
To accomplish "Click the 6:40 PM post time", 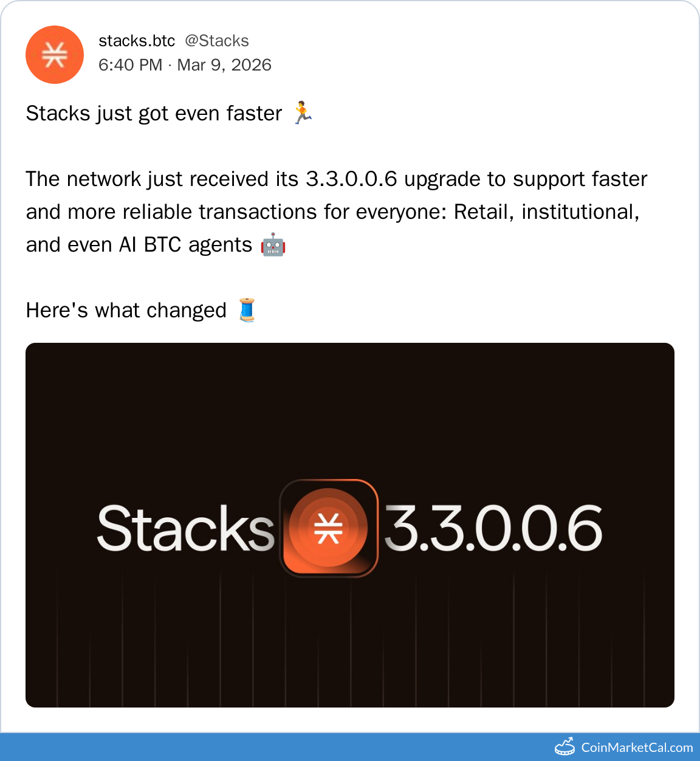I will pos(130,65).
